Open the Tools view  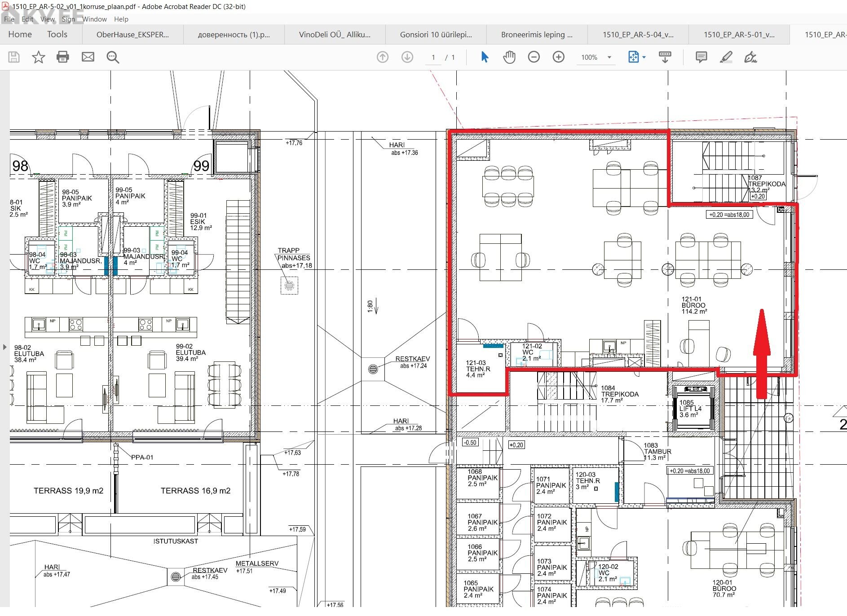[57, 35]
